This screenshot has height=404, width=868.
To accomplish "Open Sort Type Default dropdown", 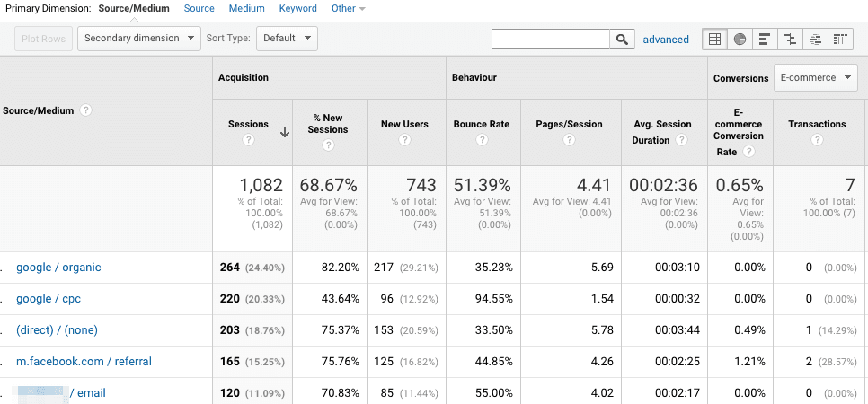I will coord(287,39).
